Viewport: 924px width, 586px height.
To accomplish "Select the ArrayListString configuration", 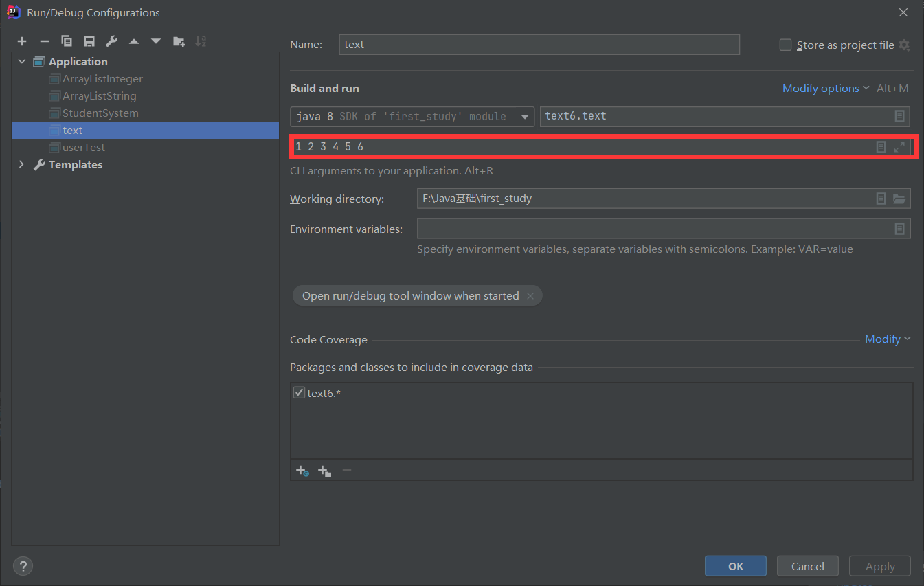I will pyautogui.click(x=100, y=95).
